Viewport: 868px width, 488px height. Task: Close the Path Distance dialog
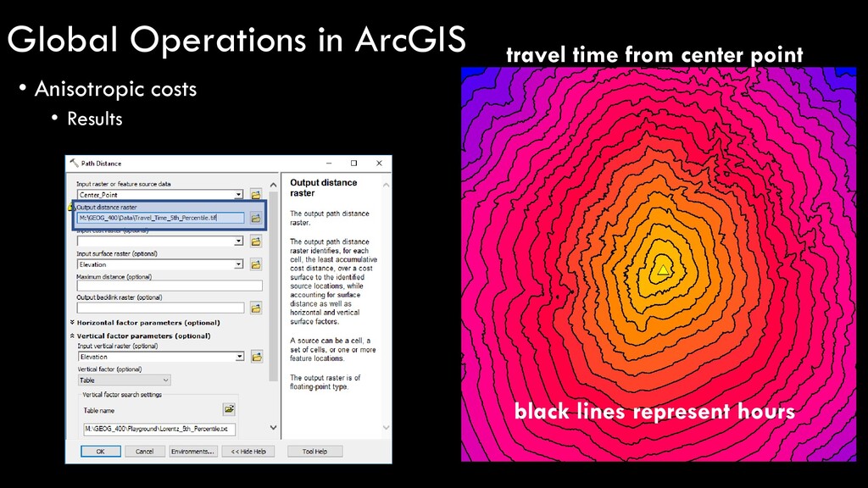coord(379,164)
